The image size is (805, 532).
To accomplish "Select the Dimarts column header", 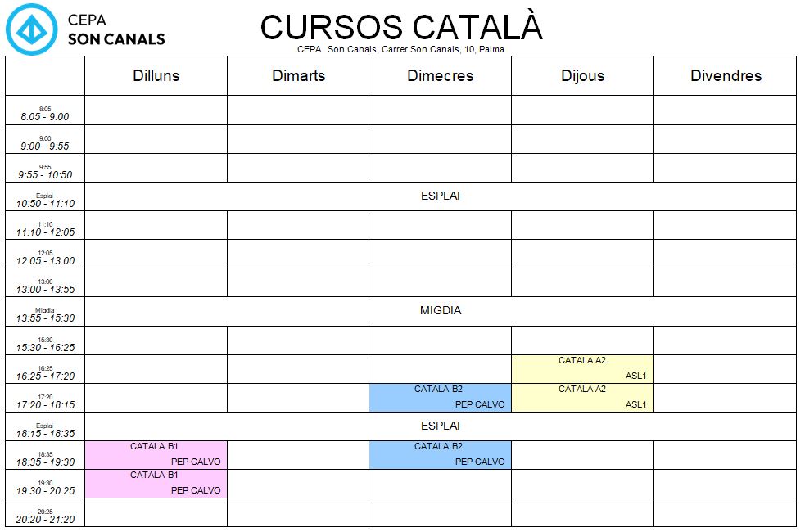I will pyautogui.click(x=298, y=76).
